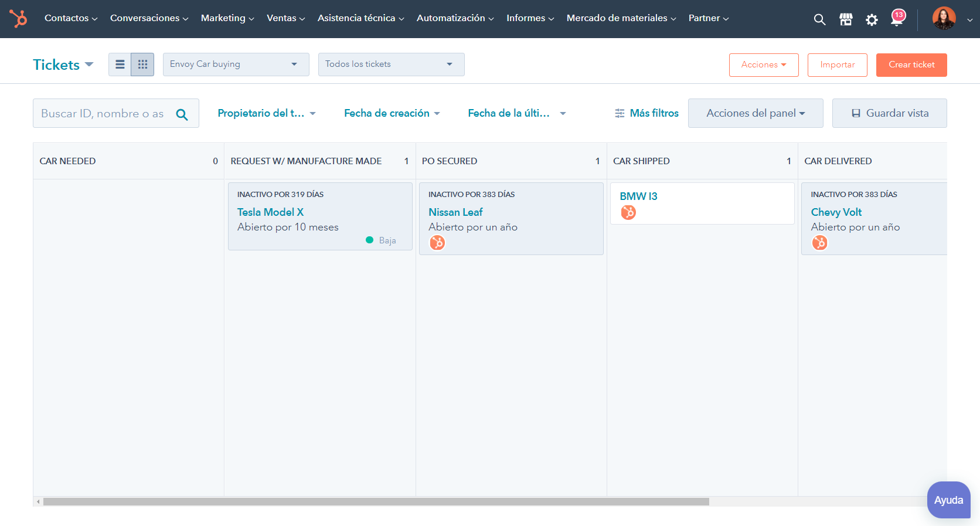The width and height of the screenshot is (980, 526).
Task: Click 'INACTIVO POR 383 DÍAS' on Chevy Volt card
Action: pos(854,195)
